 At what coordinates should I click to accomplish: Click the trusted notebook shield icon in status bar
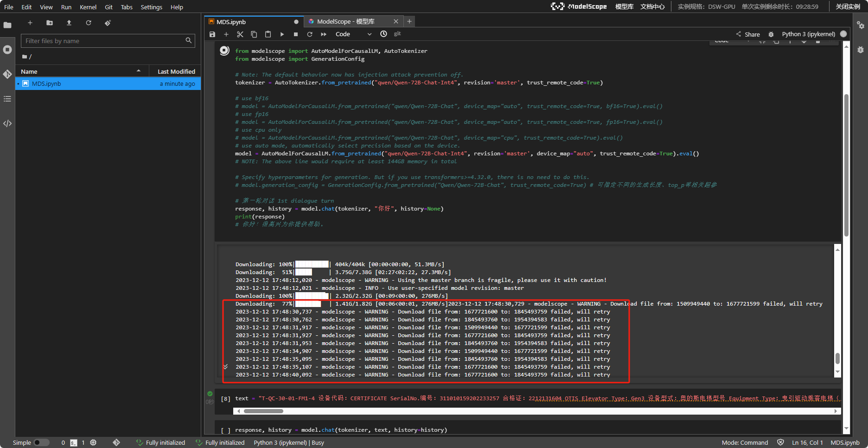point(780,442)
